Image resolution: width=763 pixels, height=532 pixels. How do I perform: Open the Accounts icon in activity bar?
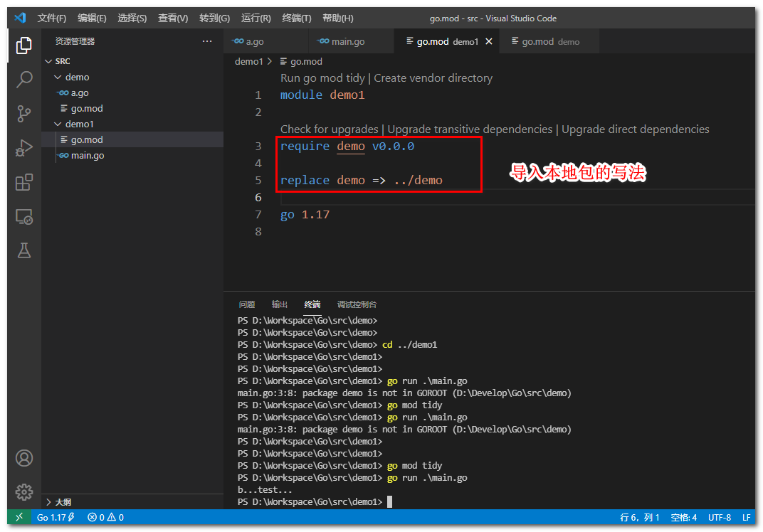pyautogui.click(x=24, y=457)
